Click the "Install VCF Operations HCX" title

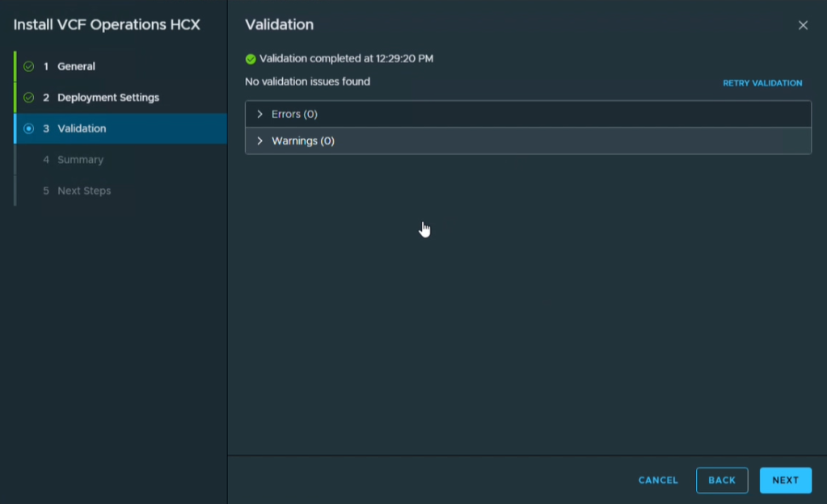(x=107, y=25)
